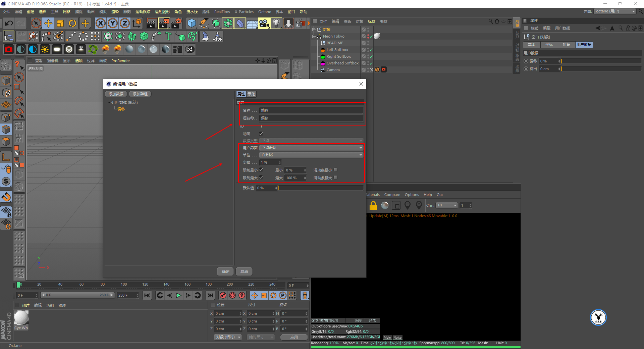Click the Render View clapperboard icon
Screen dimensions: 644x349
(x=152, y=23)
